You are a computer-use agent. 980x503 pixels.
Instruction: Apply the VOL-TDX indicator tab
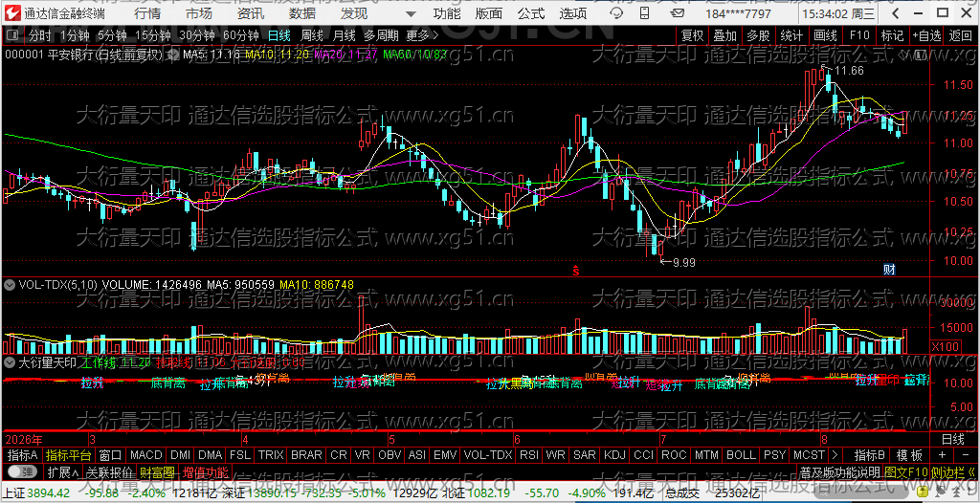tap(489, 455)
